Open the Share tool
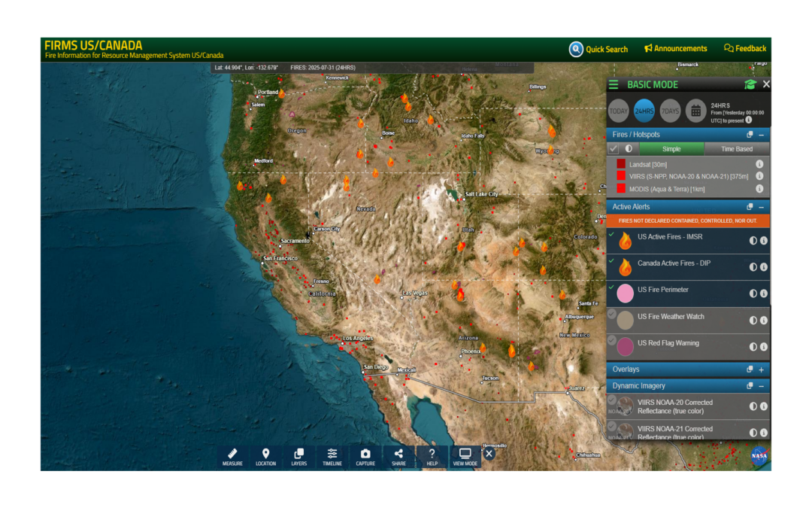Image resolution: width=812 pixels, height=508 pixels. (398, 457)
